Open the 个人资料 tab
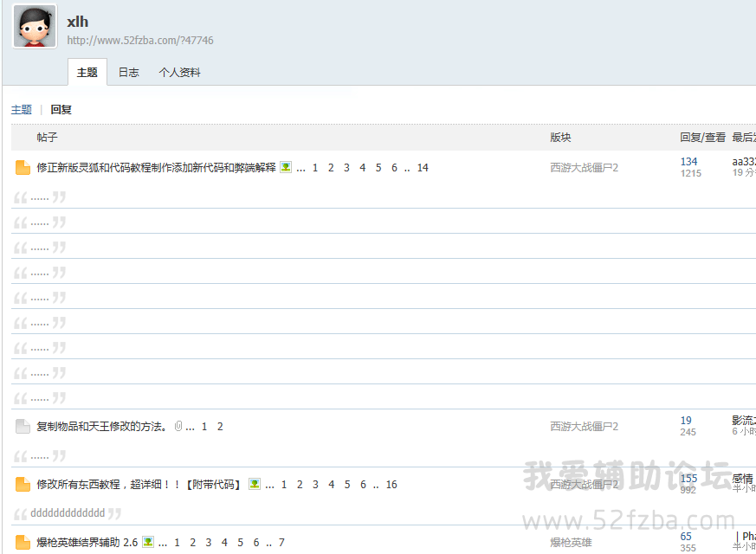 (x=179, y=73)
